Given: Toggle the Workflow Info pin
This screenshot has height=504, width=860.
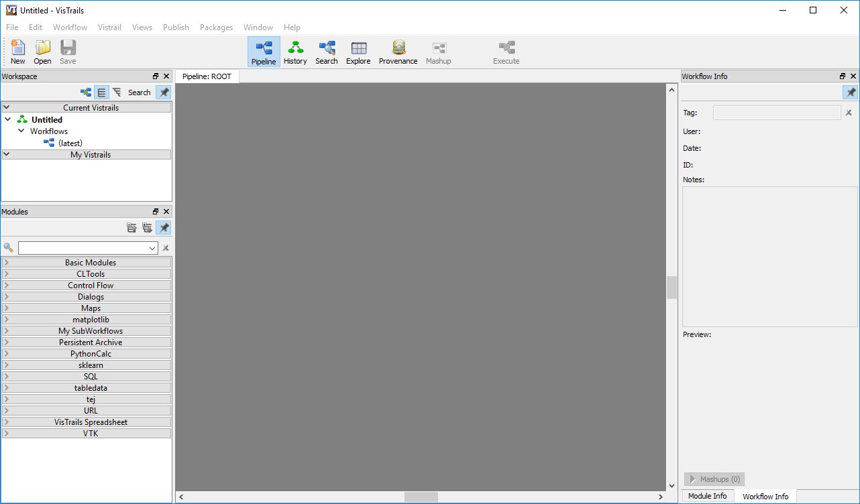Looking at the screenshot, I should [x=851, y=92].
